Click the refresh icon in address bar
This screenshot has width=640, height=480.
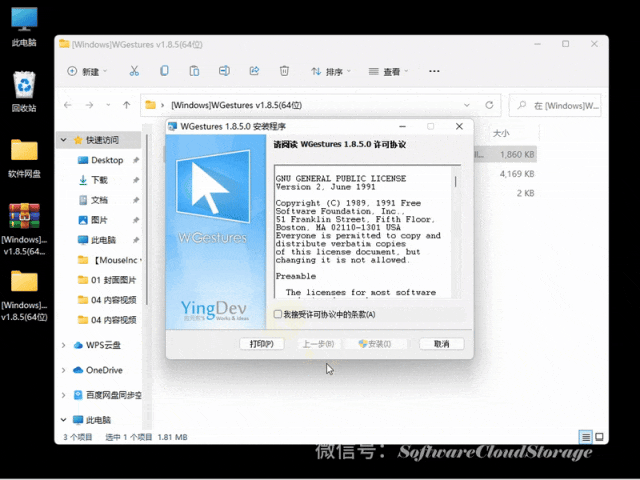(489, 105)
